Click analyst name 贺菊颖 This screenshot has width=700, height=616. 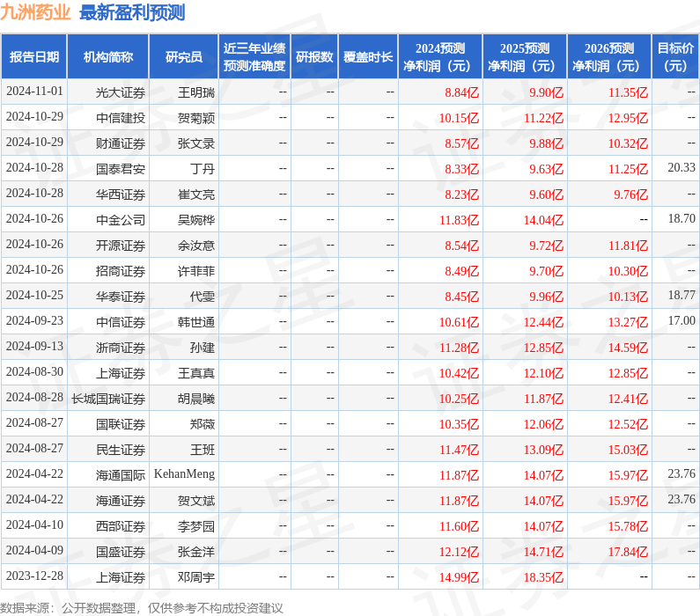click(196, 118)
